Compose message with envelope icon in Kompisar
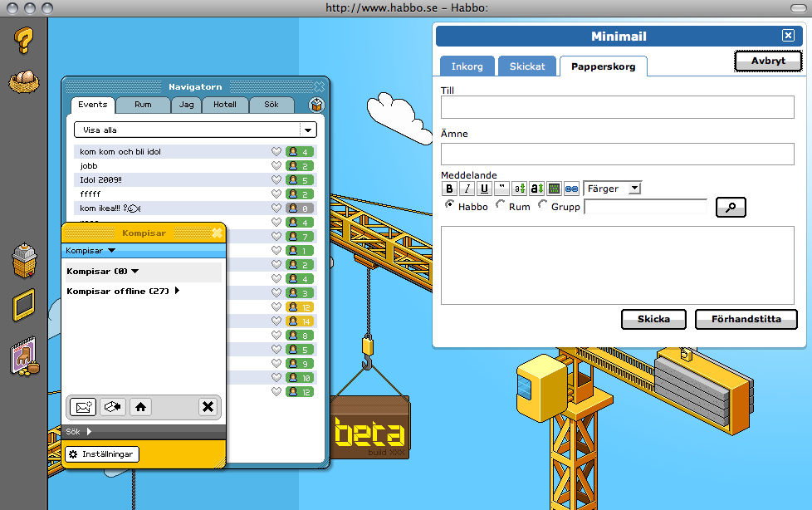The image size is (812, 510). click(83, 407)
